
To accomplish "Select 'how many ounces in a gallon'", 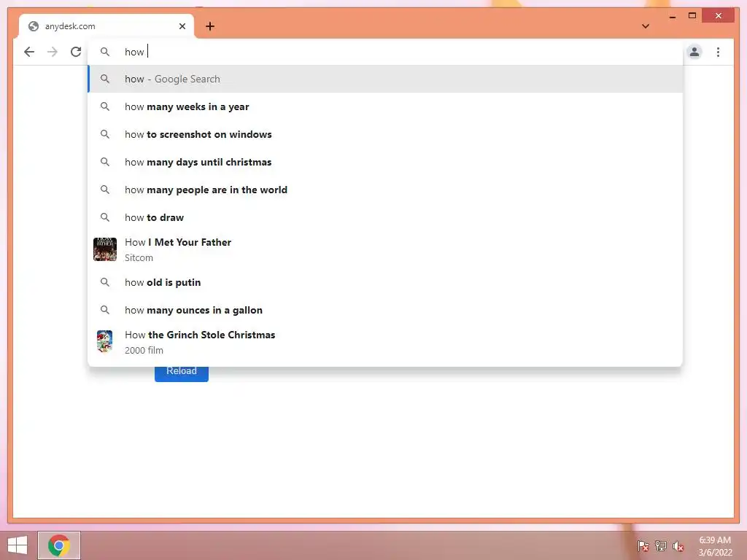I will [x=385, y=310].
